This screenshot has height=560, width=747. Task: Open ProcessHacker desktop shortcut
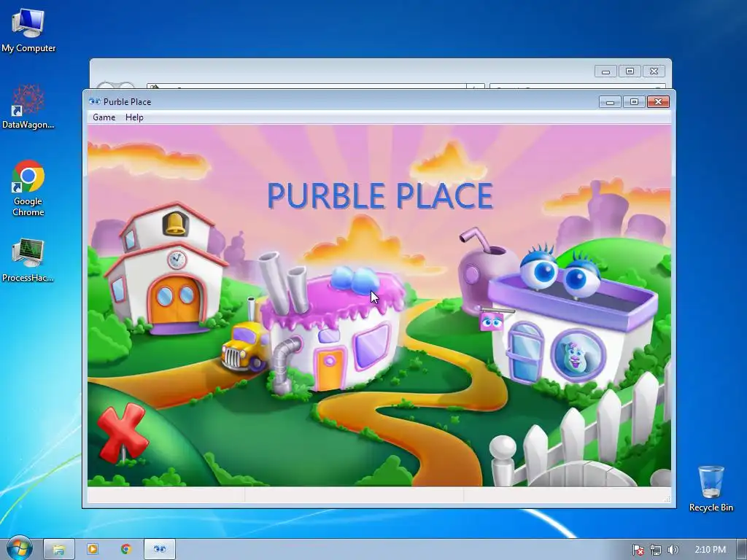28,260
